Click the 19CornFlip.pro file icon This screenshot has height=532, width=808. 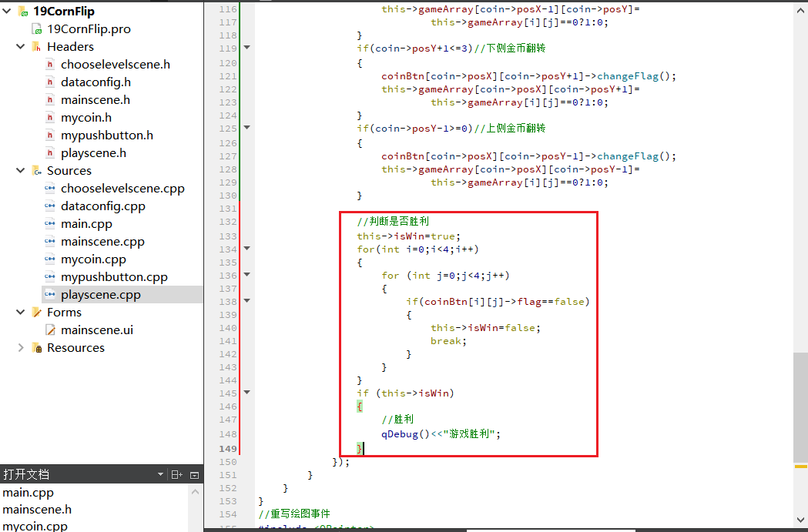pyautogui.click(x=36, y=28)
